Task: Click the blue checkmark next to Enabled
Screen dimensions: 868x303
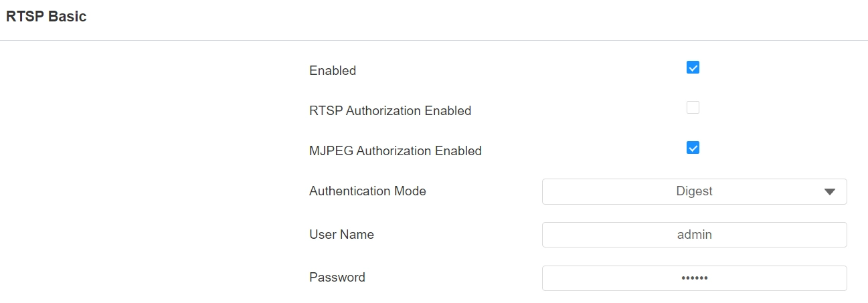Action: click(x=693, y=68)
